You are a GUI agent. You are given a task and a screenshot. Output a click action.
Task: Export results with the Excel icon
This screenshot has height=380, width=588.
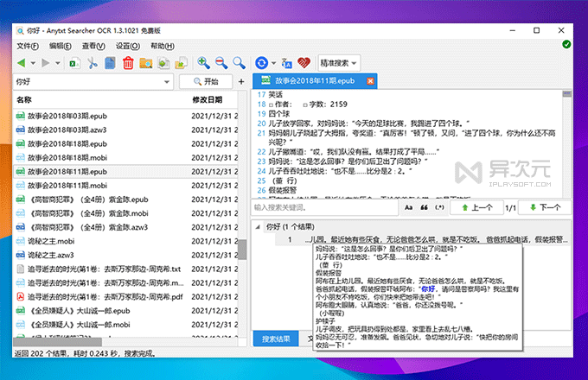(74, 63)
